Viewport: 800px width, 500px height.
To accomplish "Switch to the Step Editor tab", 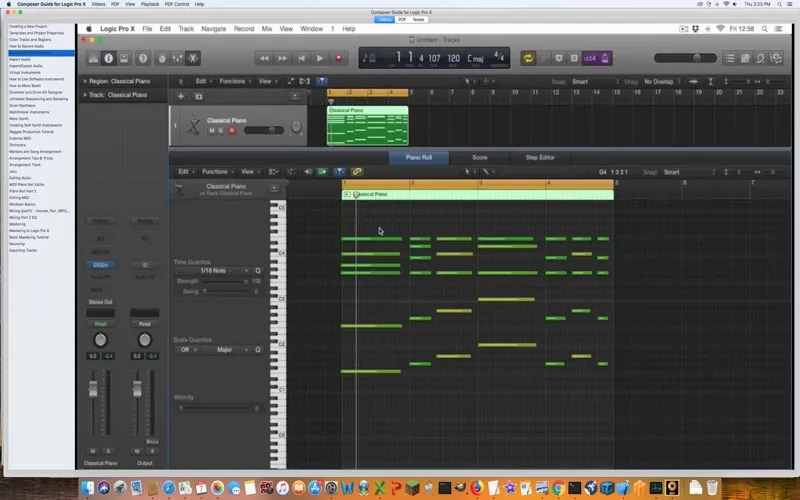I will coord(540,158).
